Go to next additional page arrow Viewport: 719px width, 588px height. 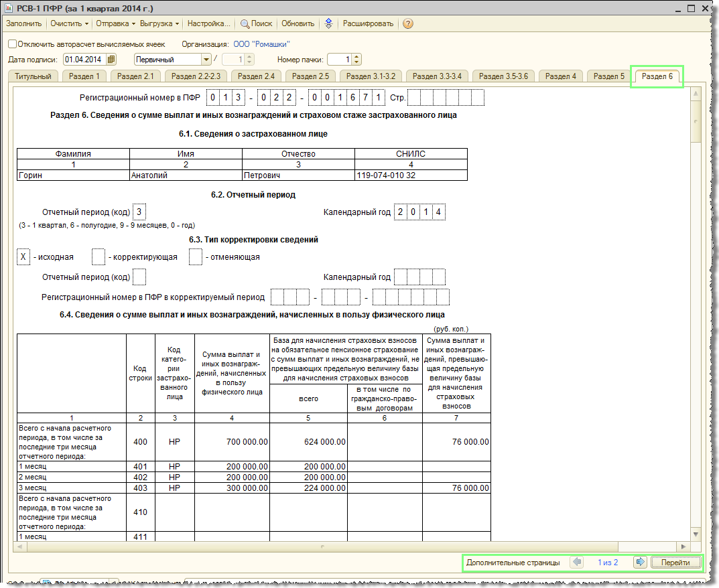pos(640,563)
